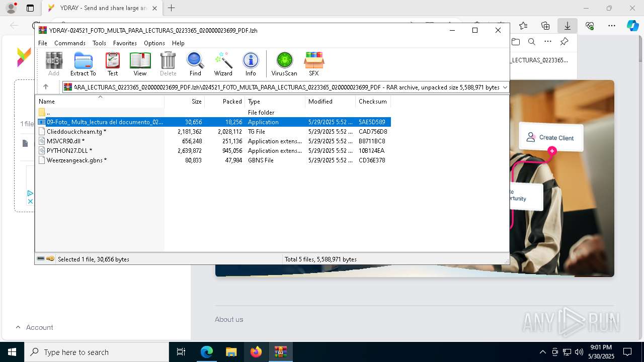
Task: Open the Tools menu
Action: coord(99,43)
